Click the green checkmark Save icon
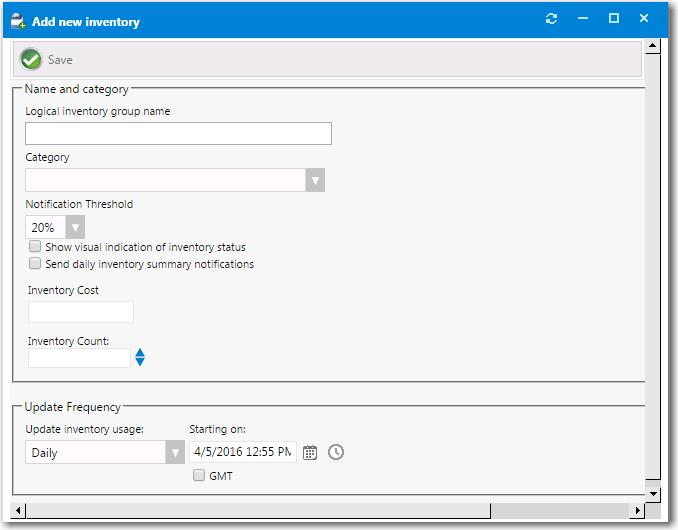This screenshot has height=530, width=678. (x=31, y=59)
